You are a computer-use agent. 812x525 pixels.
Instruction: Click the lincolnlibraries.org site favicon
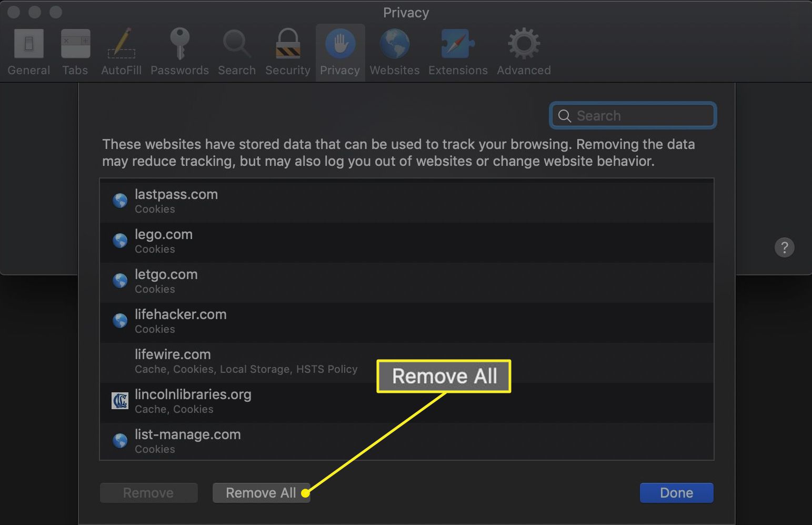pyautogui.click(x=120, y=401)
